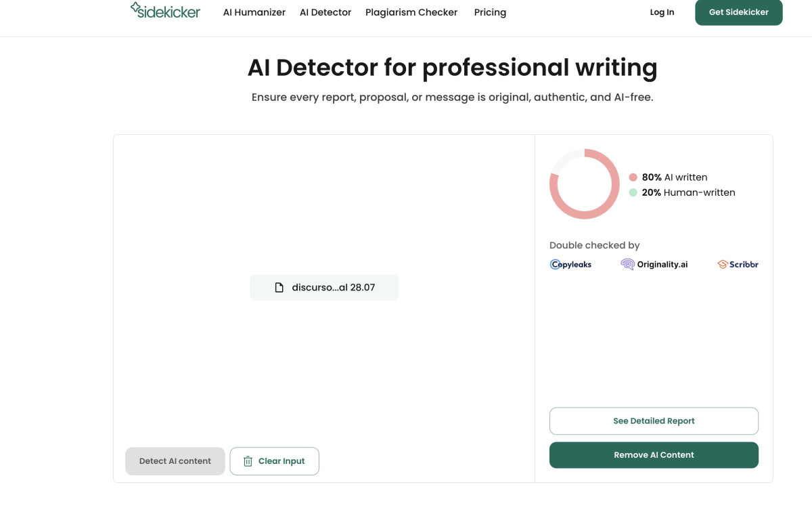Click the Scribbr logo
The height and width of the screenshot is (514, 812).
(x=738, y=265)
